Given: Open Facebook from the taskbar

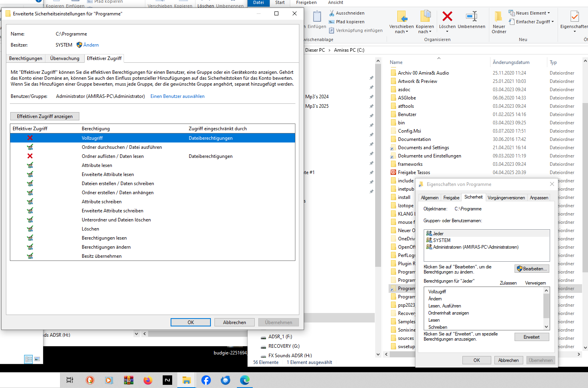Looking at the screenshot, I should click(x=206, y=380).
